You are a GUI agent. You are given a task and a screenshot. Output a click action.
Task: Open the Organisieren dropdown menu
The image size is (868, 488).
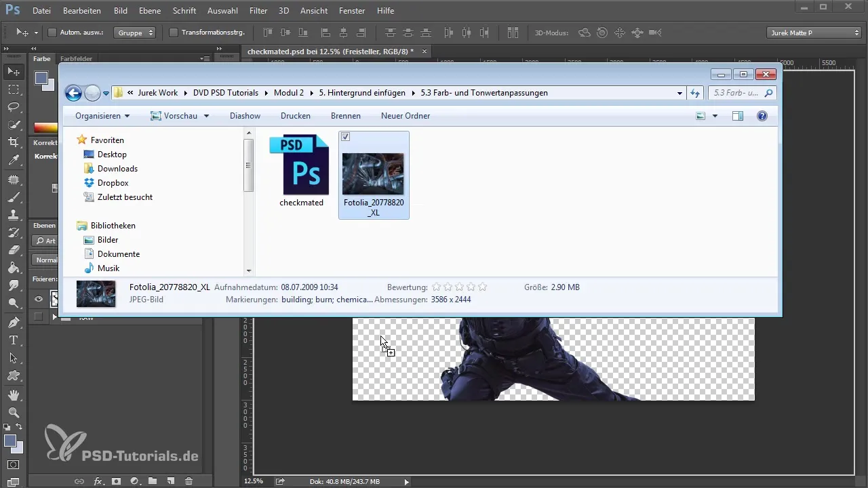click(x=102, y=116)
